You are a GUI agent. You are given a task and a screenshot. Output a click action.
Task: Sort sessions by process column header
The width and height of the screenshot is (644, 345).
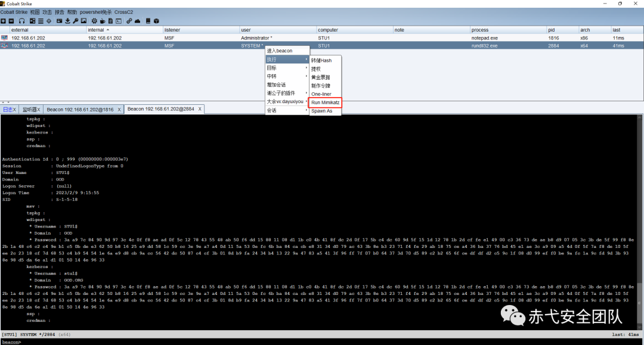(x=507, y=30)
